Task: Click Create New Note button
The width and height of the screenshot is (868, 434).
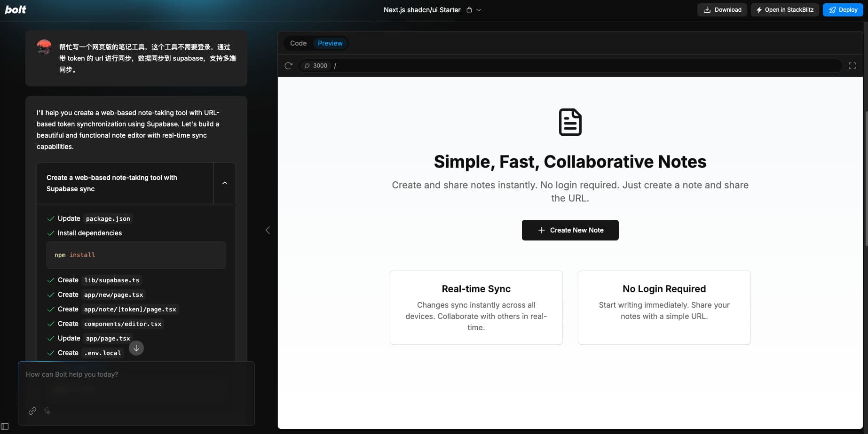Action: click(570, 230)
